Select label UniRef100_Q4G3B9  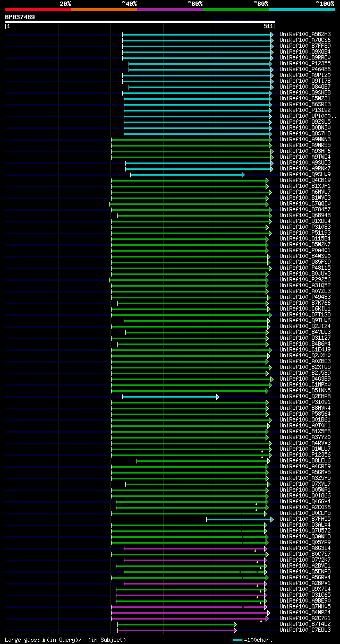click(305, 379)
